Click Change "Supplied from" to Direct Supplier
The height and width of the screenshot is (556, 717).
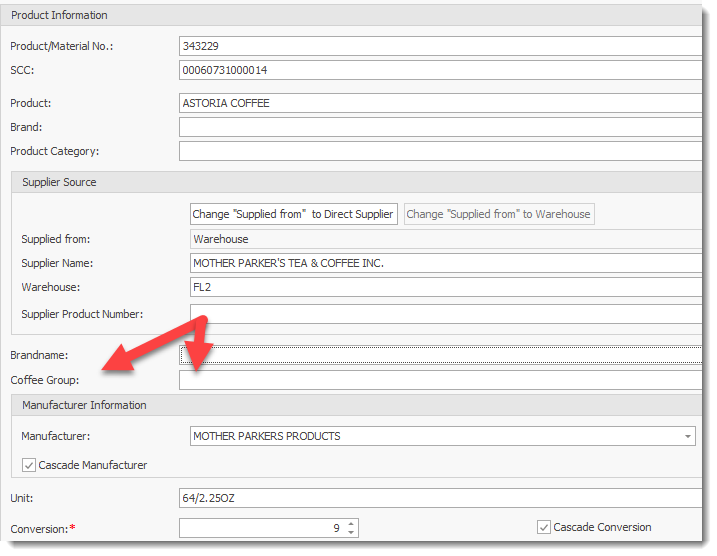(294, 214)
